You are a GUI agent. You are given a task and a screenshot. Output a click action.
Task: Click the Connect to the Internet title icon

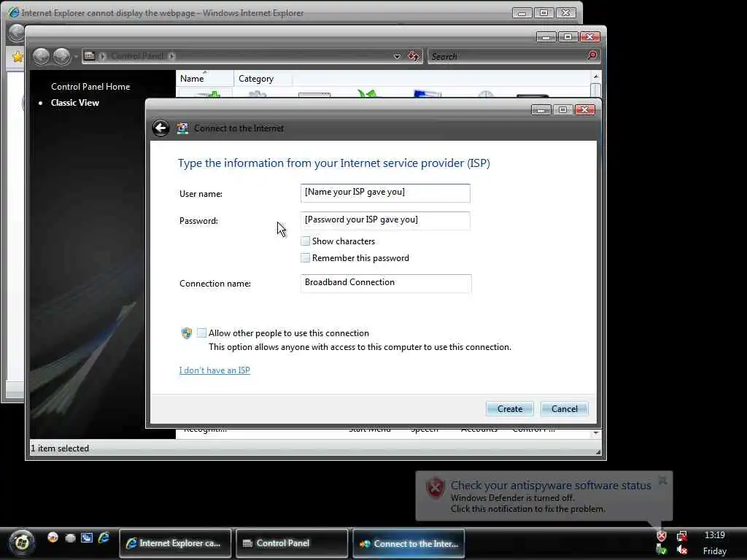click(x=182, y=128)
